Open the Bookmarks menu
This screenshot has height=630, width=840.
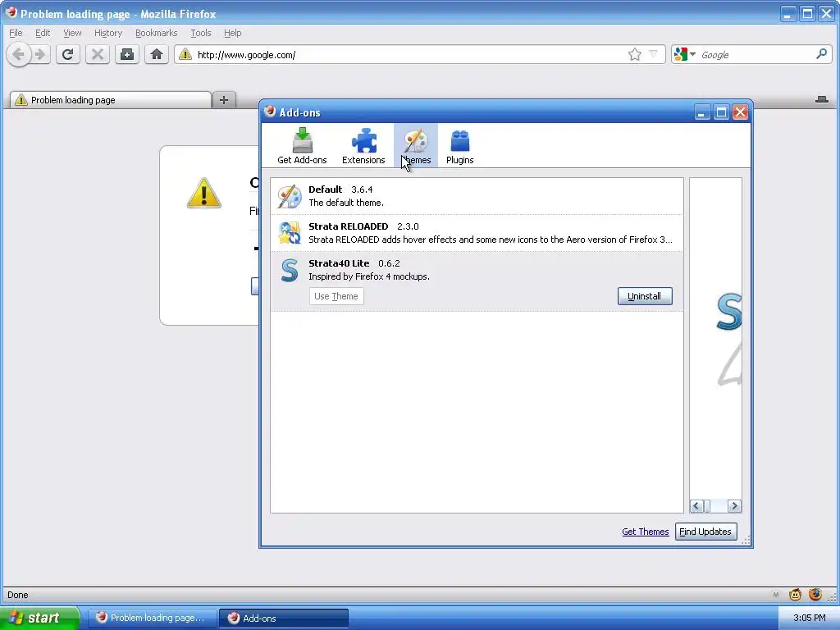coord(156,33)
